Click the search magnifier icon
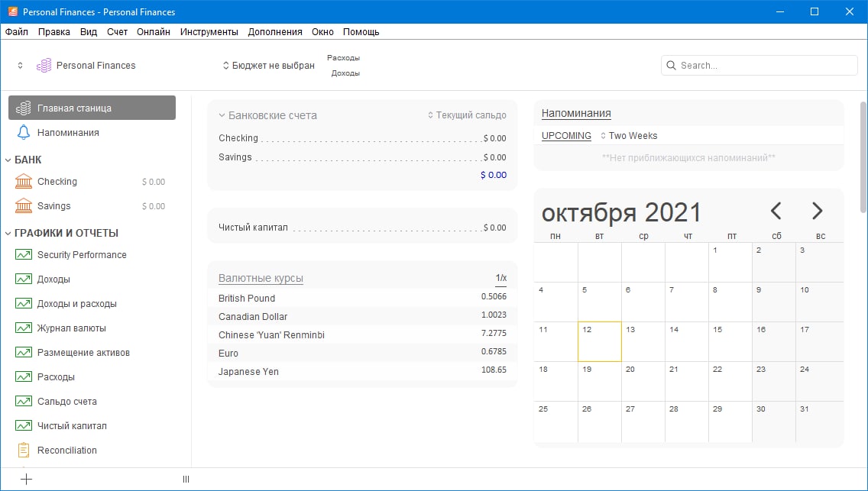 (671, 65)
